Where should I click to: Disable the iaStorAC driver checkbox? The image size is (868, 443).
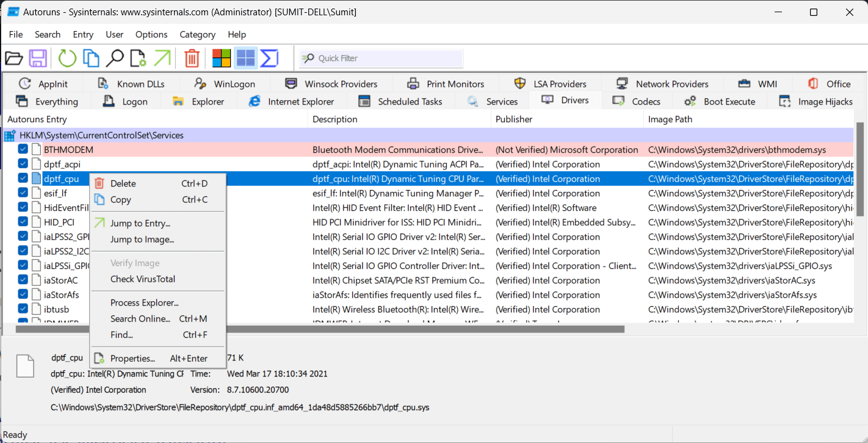[23, 280]
